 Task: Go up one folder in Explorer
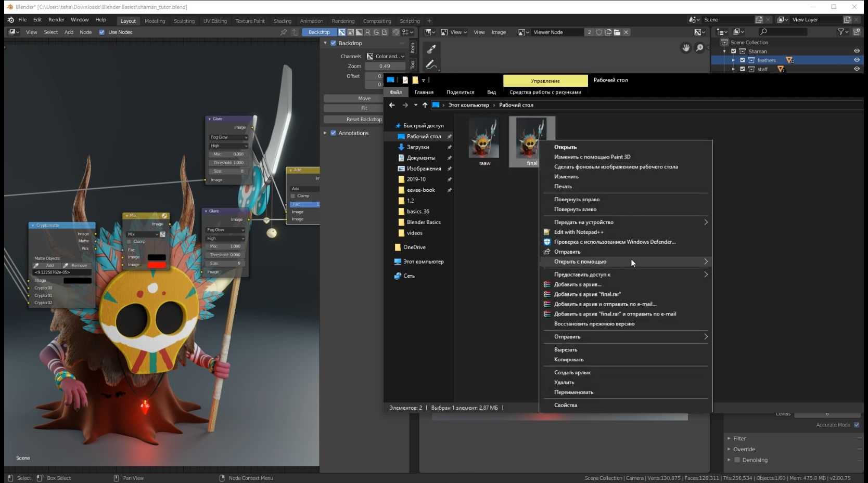[x=425, y=105]
